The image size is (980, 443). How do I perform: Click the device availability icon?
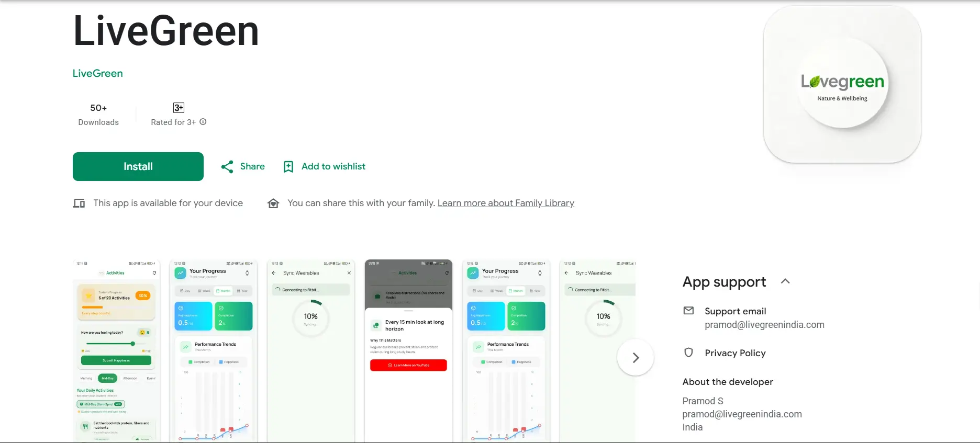[x=79, y=203]
